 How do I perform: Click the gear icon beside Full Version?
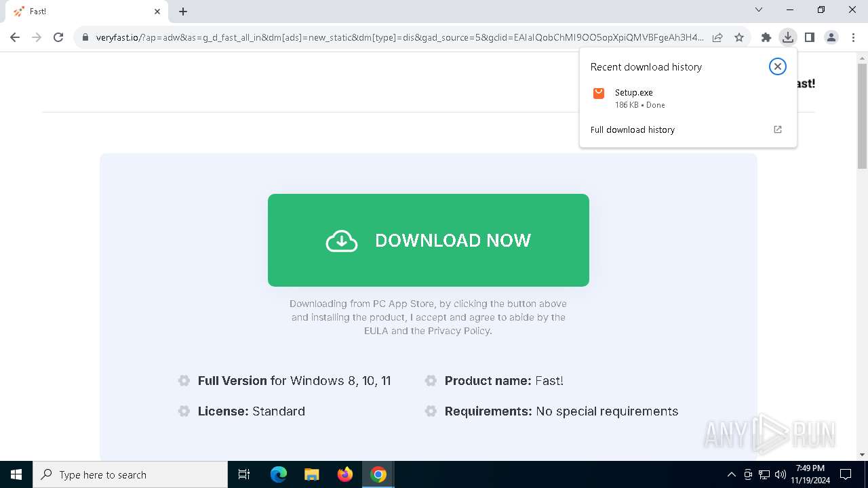coord(184,381)
